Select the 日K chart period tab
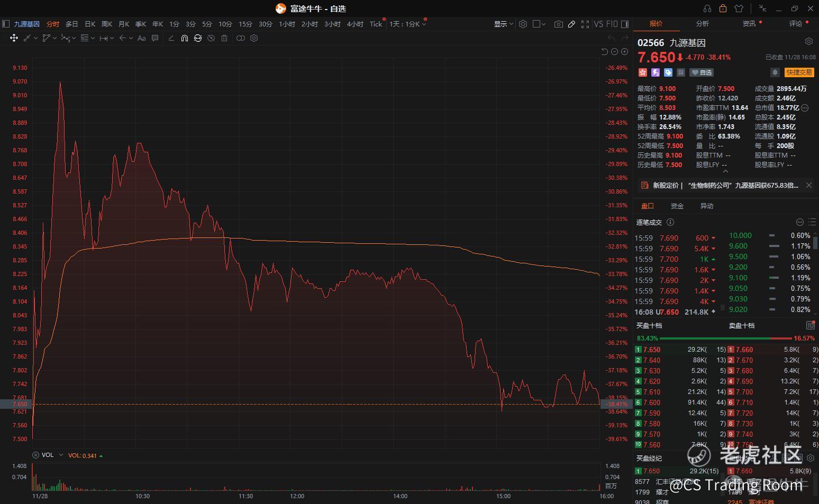819x504 pixels. (90, 24)
